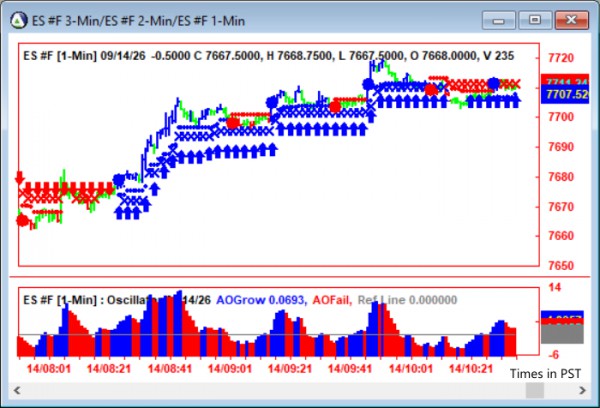The height and width of the screenshot is (408, 600).
Task: Click the AOFail indicator label
Action: (332, 300)
